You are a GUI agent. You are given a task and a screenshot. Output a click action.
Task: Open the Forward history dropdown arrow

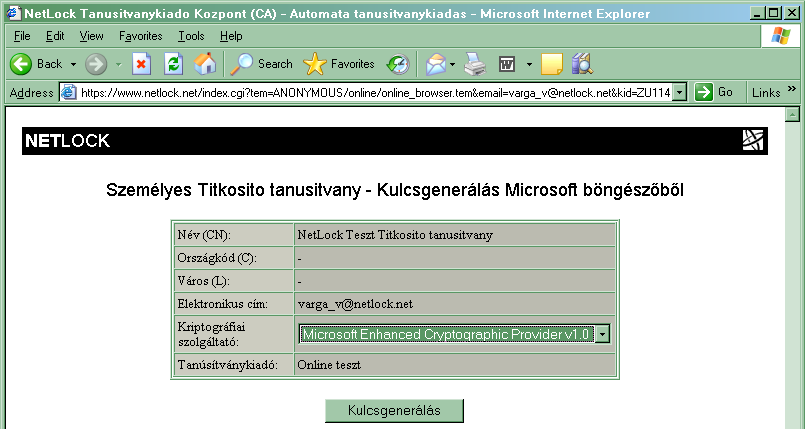coord(119,65)
